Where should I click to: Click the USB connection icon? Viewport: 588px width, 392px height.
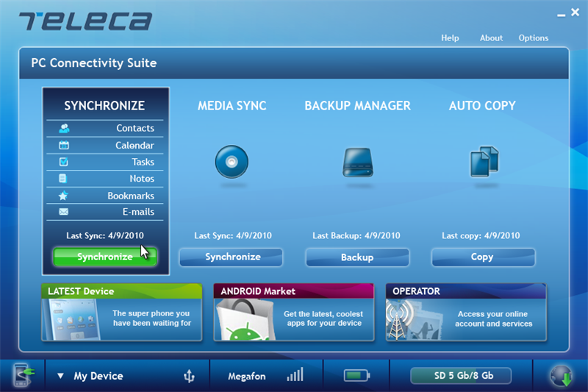(x=189, y=377)
